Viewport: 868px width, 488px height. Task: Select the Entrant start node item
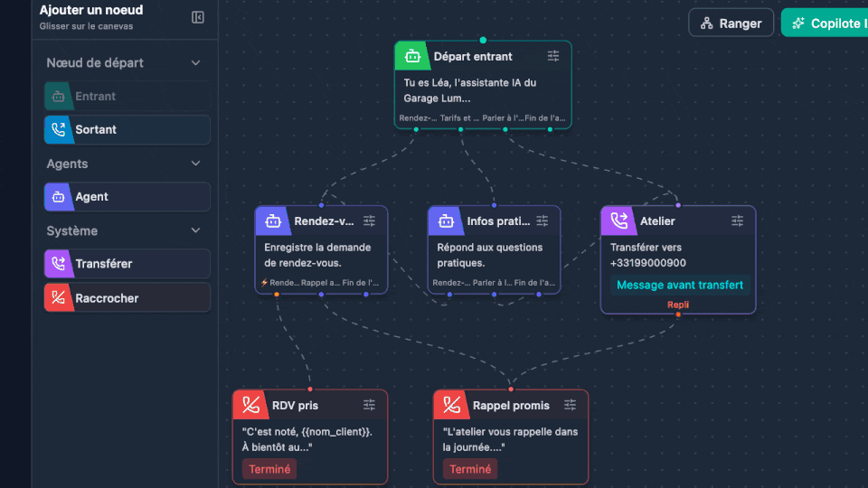pos(127,97)
